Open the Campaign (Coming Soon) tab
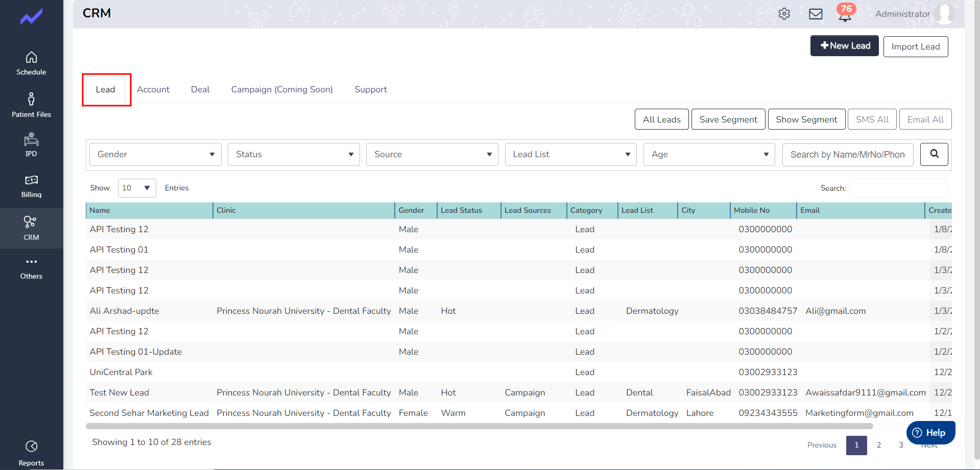980x470 pixels. coord(282,89)
